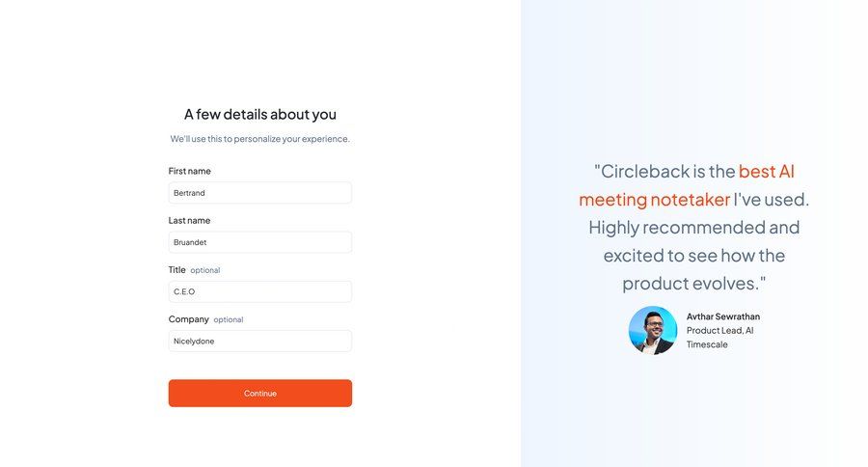Click the orange "best AI" highlighted text
Viewport: 868px width, 467px height.
tap(767, 172)
